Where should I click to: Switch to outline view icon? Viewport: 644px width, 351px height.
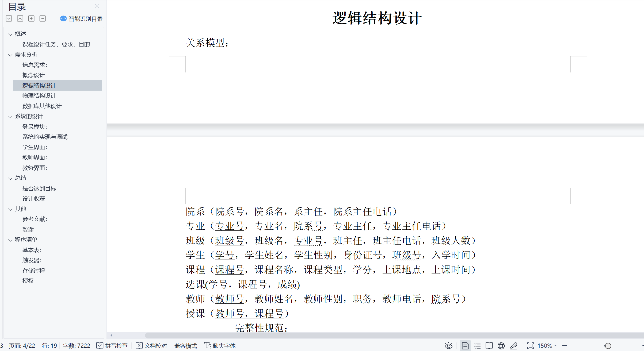(477, 346)
